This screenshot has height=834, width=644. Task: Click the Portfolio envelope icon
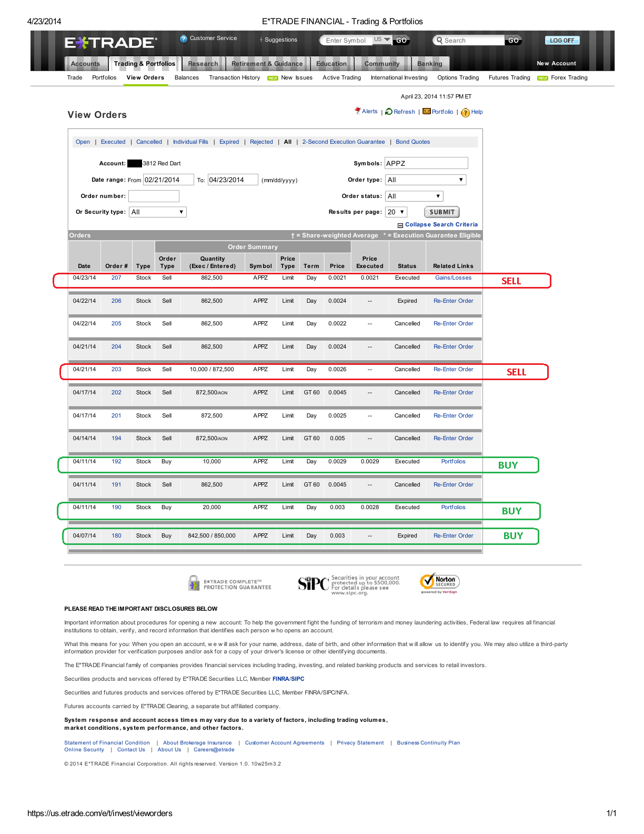(427, 111)
